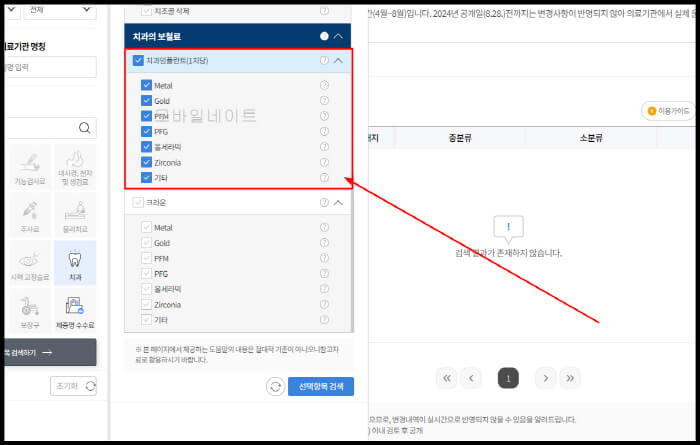Select the 치과 tooth category icon
This screenshot has height=445, width=700.
(x=75, y=262)
